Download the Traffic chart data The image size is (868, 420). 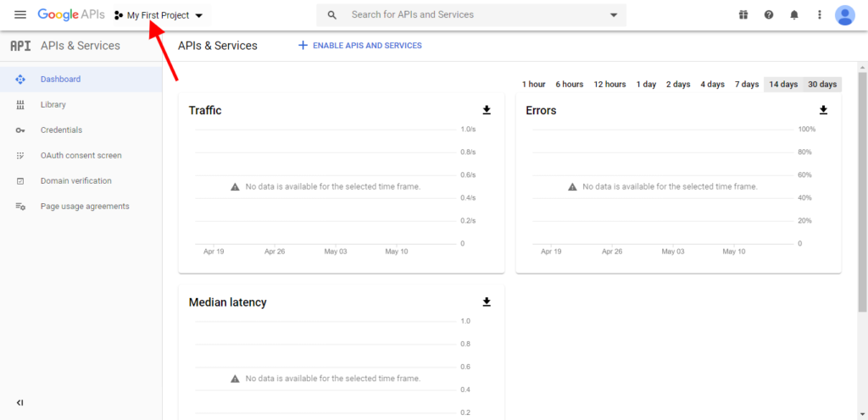coord(487,110)
